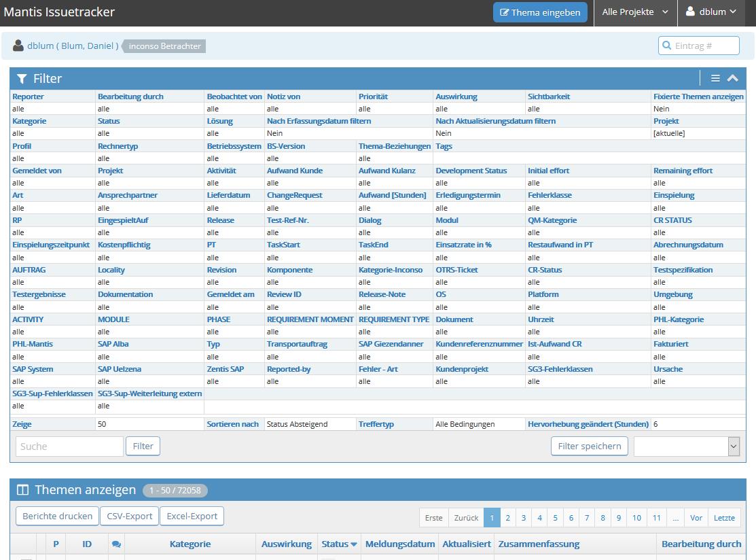Click the comments bubble column header icon
The image size is (756, 560).
116,544
